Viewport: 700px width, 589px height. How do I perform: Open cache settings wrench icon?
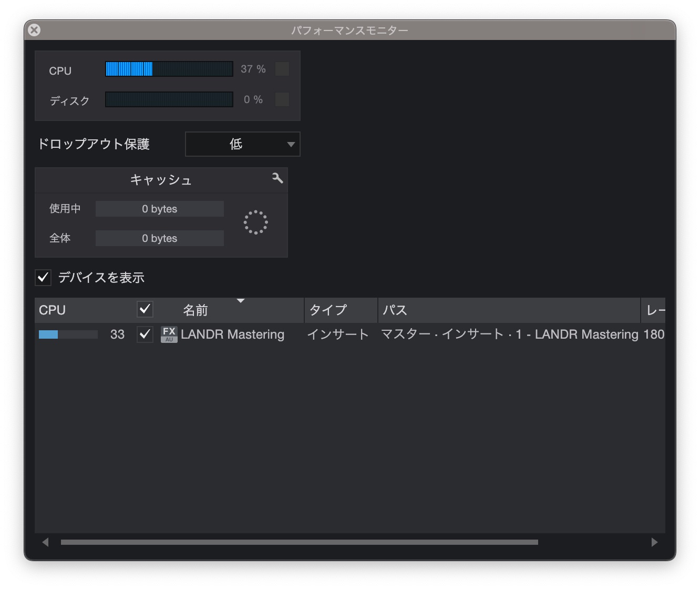pos(277,178)
